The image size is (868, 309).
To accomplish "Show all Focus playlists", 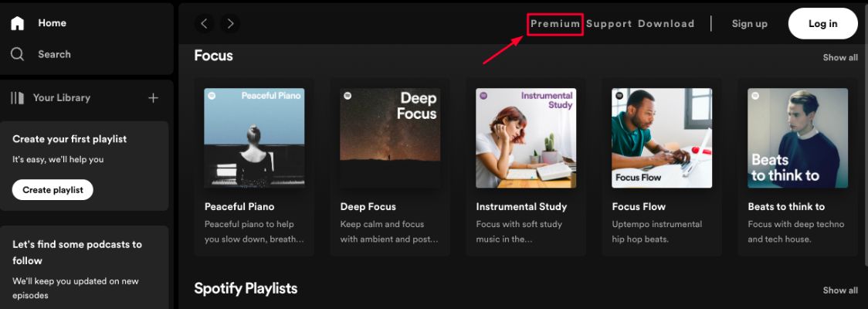I will coord(840,58).
